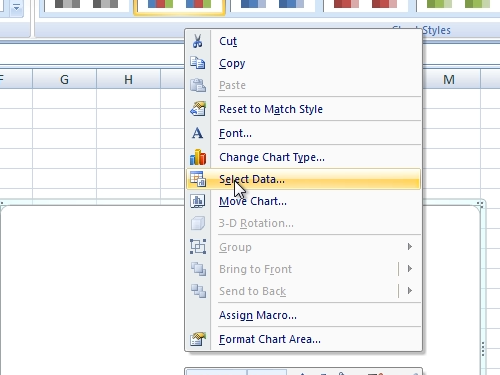
Task: Choose Move Chart... from the menu
Action: pyautogui.click(x=303, y=201)
